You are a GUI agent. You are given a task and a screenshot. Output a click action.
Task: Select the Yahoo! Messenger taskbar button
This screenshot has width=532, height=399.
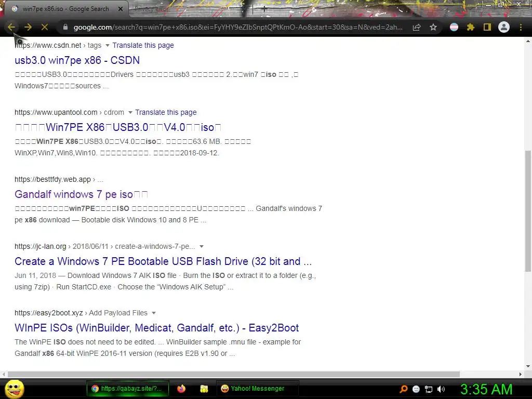pyautogui.click(x=258, y=389)
